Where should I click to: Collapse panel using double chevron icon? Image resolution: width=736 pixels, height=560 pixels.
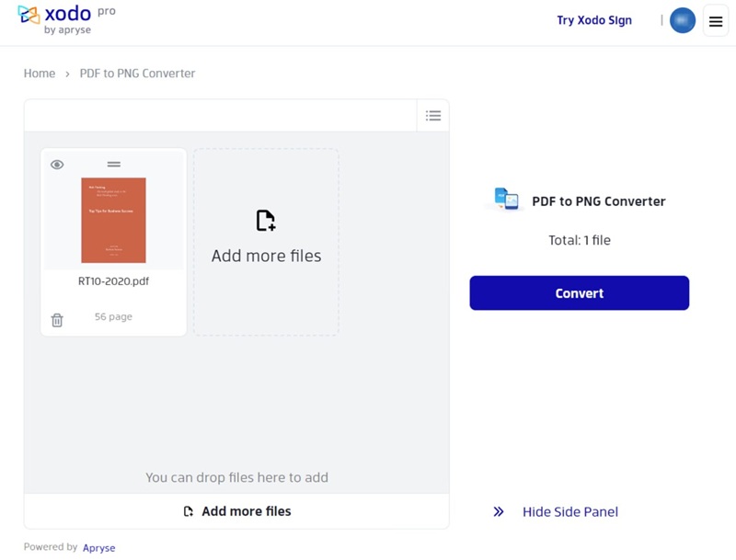click(x=499, y=511)
